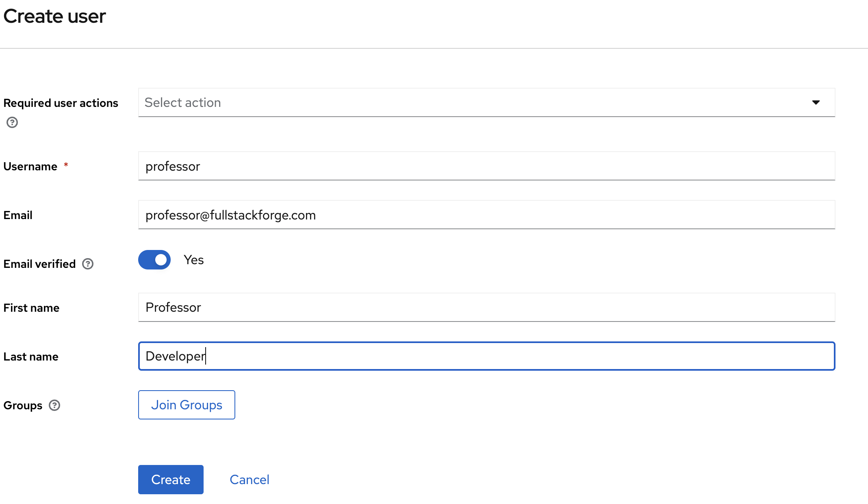Screen dimensions: 868x504
Task: Open Required user actions select field
Action: pos(486,102)
